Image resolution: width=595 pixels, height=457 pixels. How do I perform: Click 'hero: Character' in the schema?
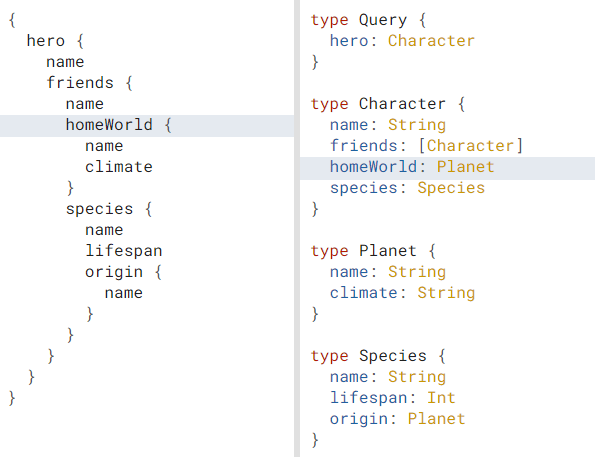coord(402,41)
